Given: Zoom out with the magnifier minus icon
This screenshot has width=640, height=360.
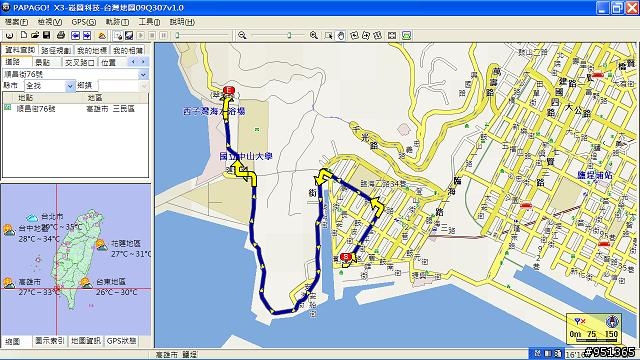Looking at the screenshot, I should 242,36.
